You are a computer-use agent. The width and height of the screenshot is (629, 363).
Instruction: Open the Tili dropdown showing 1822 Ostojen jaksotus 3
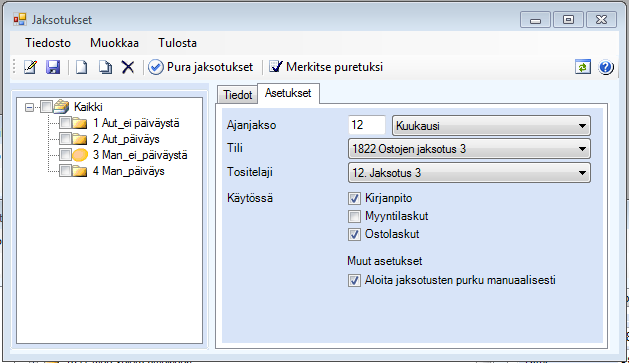469,149
